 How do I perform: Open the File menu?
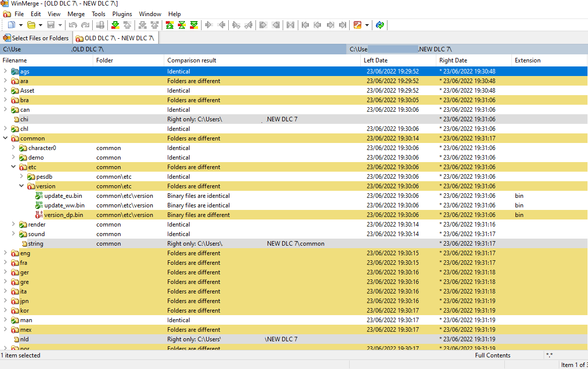(19, 14)
